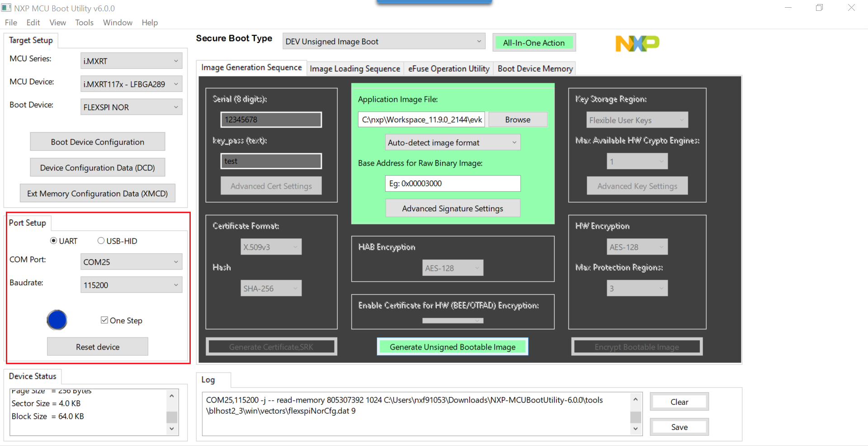Edit the Serial 8 digits input field

tap(271, 119)
